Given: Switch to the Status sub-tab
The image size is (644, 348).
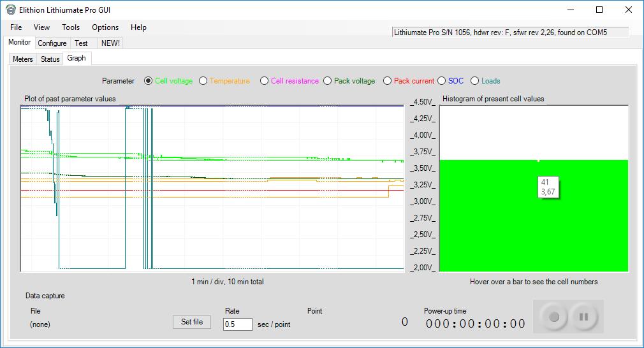Looking at the screenshot, I should click(50, 59).
